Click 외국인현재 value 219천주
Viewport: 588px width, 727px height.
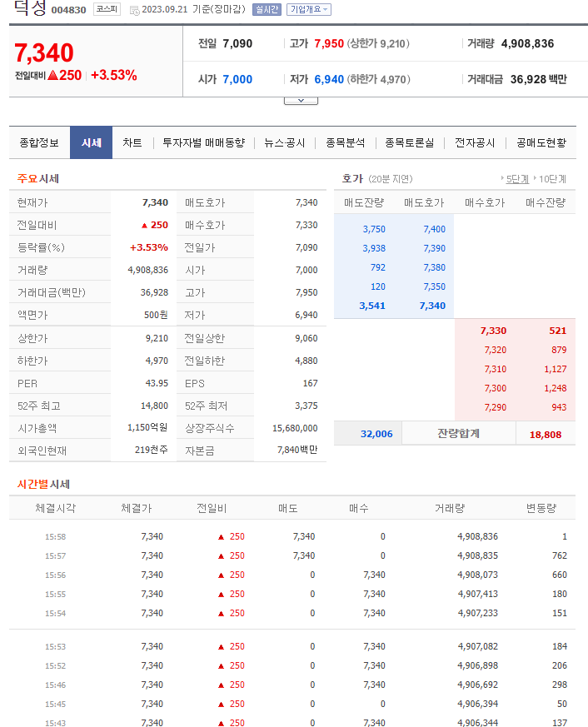(x=152, y=450)
